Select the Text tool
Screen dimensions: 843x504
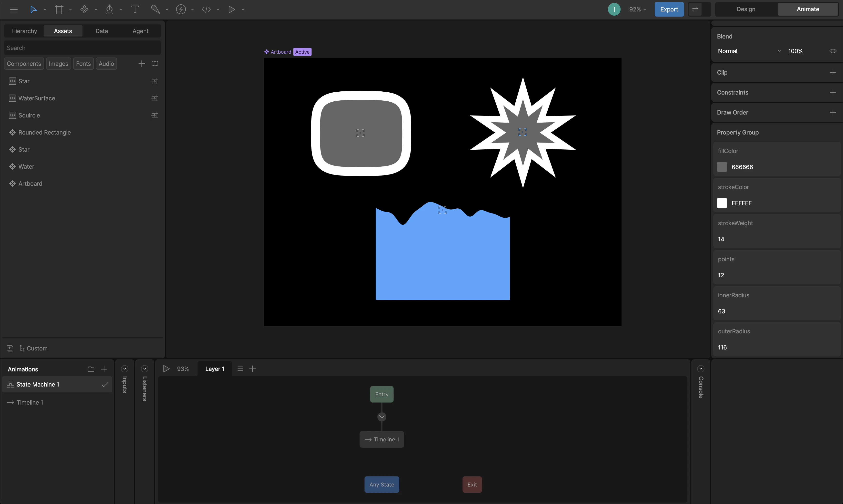(x=135, y=9)
